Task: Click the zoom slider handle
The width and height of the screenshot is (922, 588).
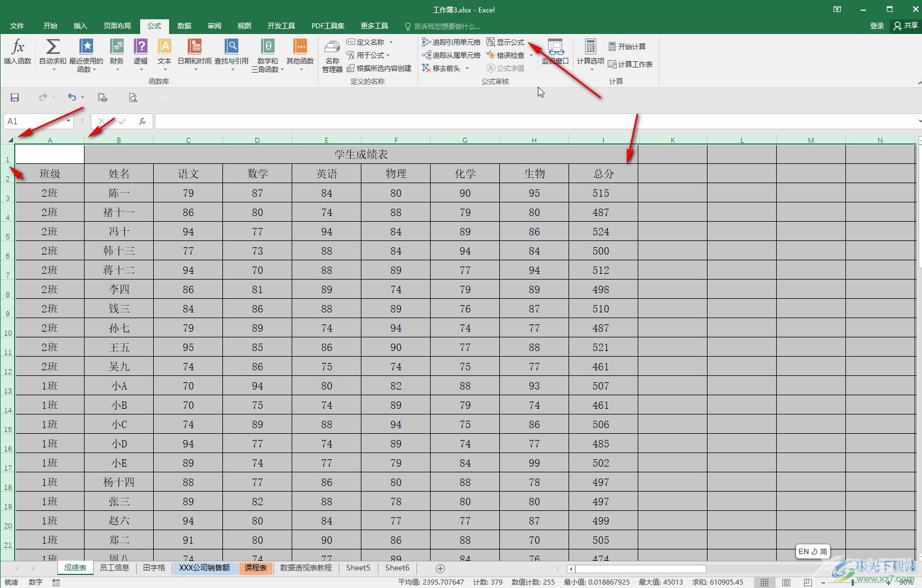Action: click(853, 582)
